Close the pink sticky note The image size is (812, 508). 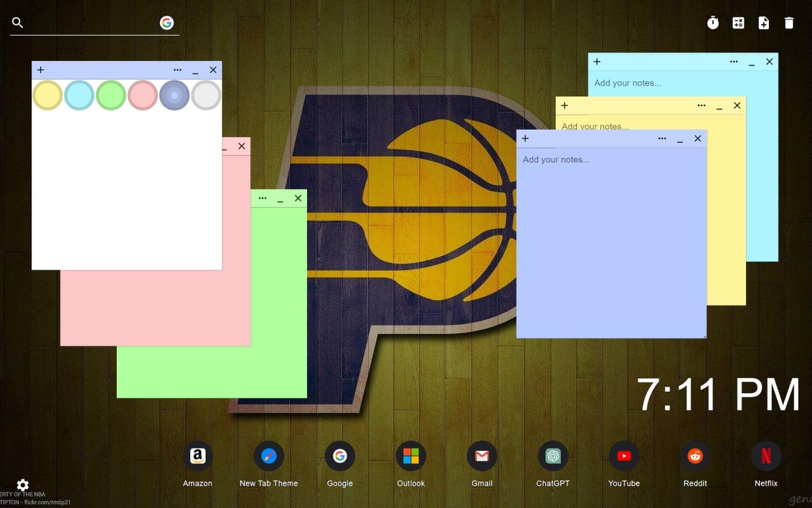pyautogui.click(x=242, y=146)
